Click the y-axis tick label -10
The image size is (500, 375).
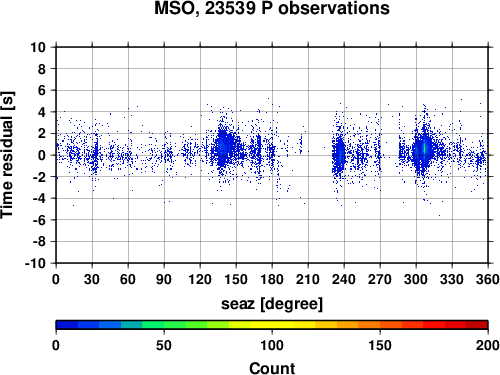click(35, 263)
